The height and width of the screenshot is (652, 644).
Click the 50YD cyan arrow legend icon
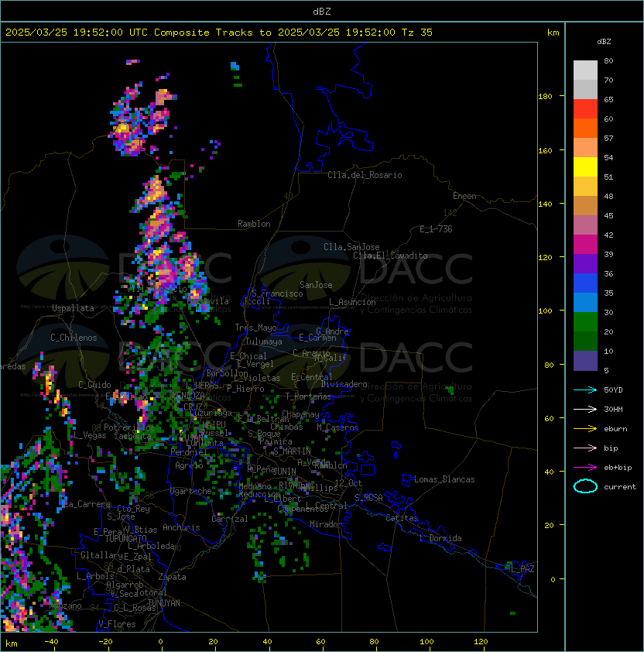coord(585,389)
